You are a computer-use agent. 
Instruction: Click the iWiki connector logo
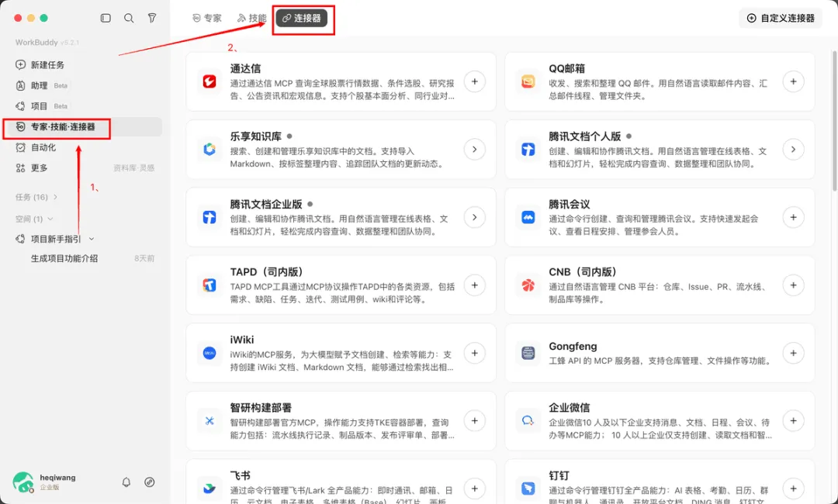tap(209, 353)
